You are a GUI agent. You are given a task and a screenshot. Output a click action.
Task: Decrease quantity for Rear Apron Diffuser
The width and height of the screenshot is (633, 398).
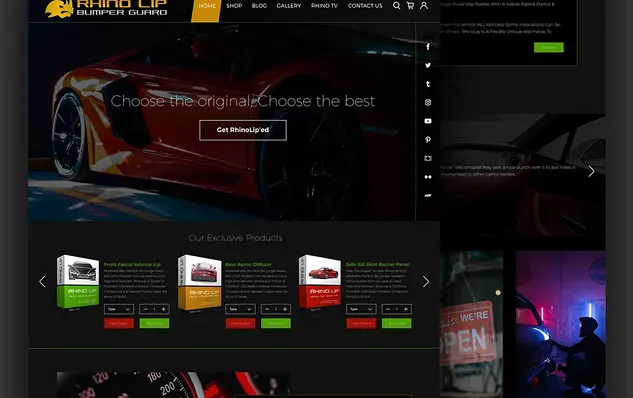point(266,309)
